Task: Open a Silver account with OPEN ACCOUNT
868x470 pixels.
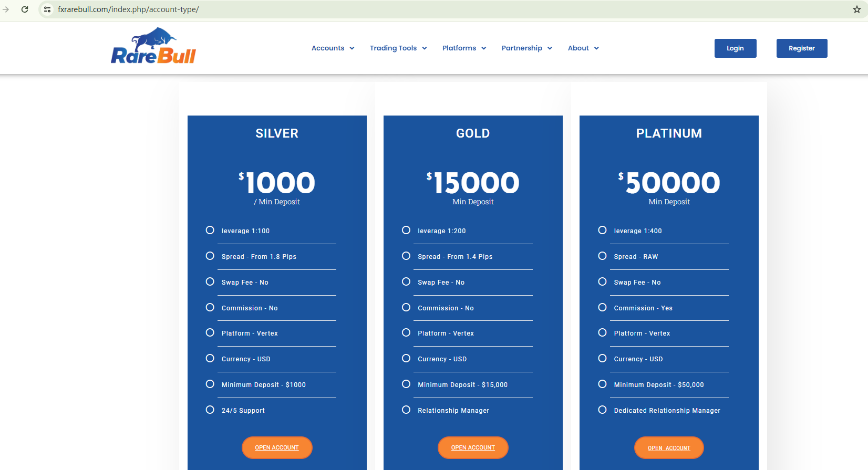Action: (277, 447)
